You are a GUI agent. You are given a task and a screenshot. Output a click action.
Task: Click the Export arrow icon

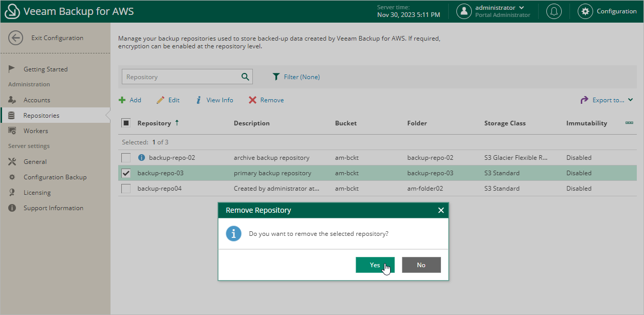584,100
